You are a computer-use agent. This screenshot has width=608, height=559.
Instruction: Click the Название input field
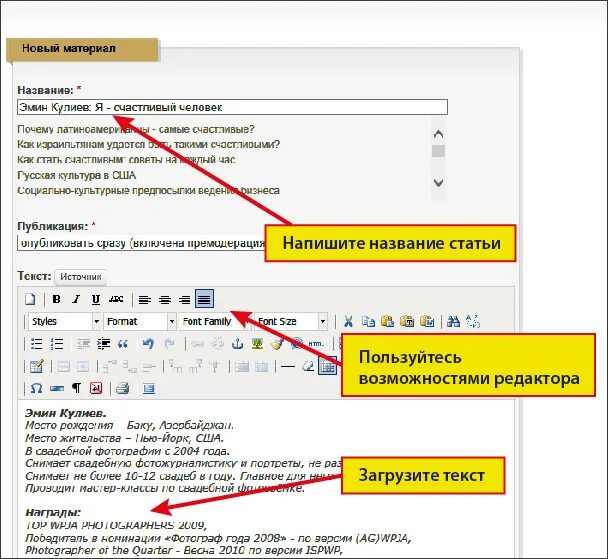click(x=232, y=107)
